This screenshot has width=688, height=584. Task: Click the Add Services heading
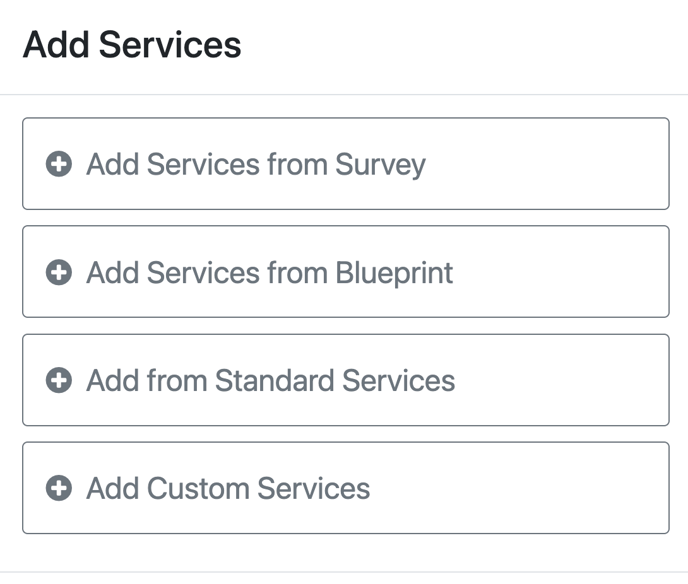[x=132, y=45]
